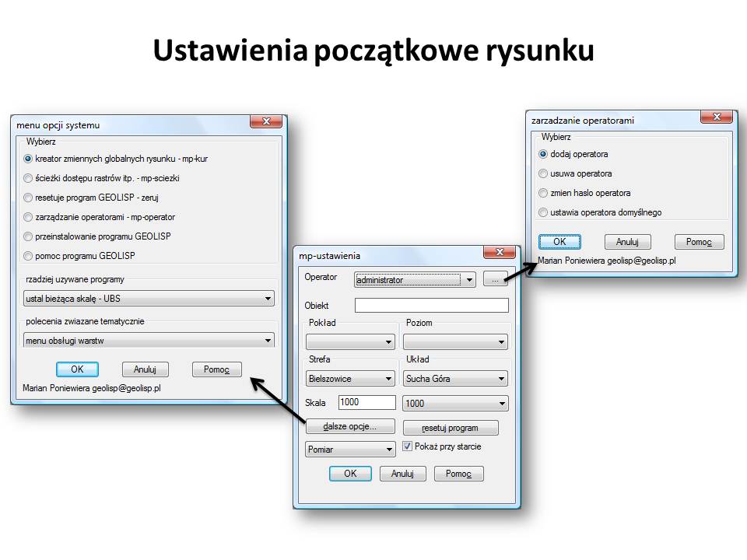Image resolution: width=747 pixels, height=560 pixels.
Task: Select ścieżki dostępu rastrów mp-sciezki option
Action: 101,178
